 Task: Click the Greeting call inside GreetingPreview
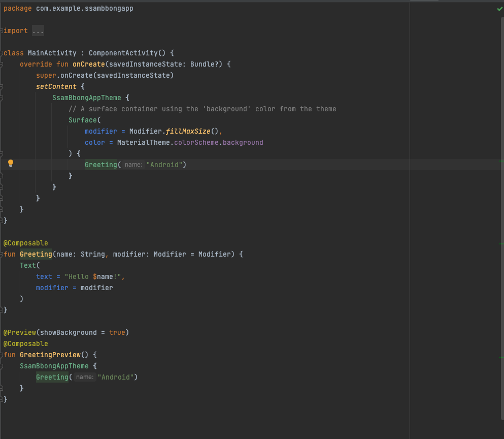coord(52,377)
